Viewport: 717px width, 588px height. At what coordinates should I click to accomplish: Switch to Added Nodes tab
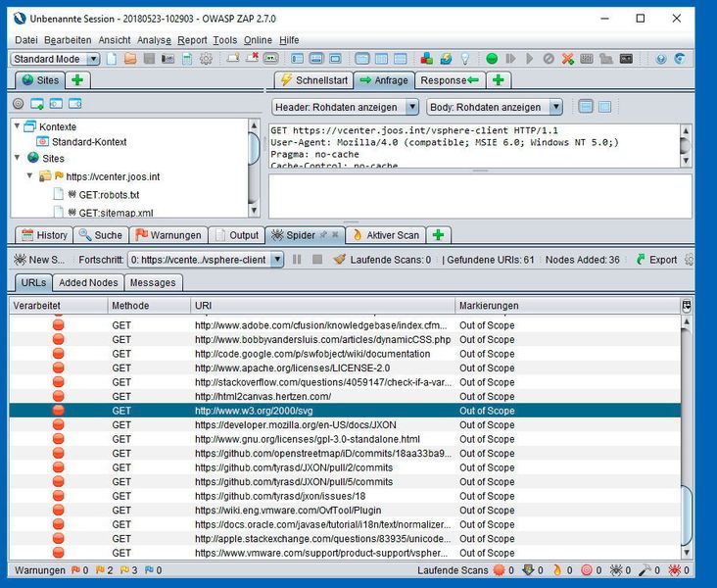(x=88, y=282)
